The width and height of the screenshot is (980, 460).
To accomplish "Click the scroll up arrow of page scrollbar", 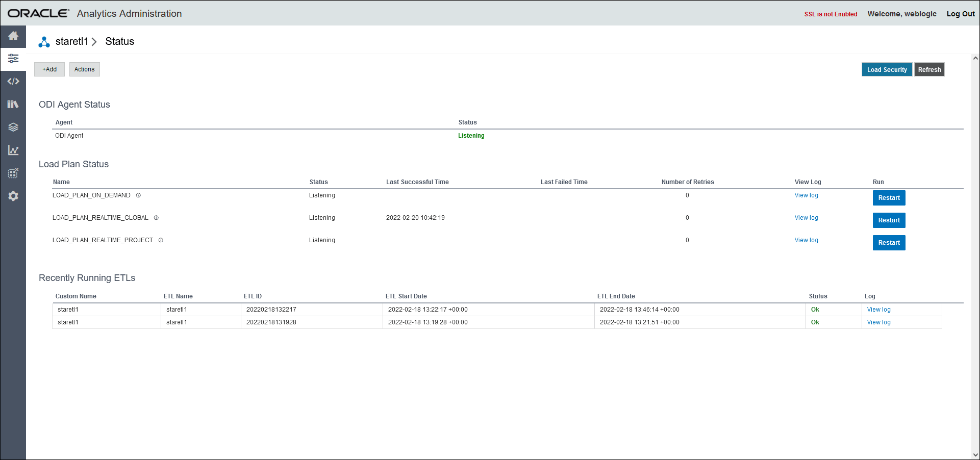I will pos(975,58).
